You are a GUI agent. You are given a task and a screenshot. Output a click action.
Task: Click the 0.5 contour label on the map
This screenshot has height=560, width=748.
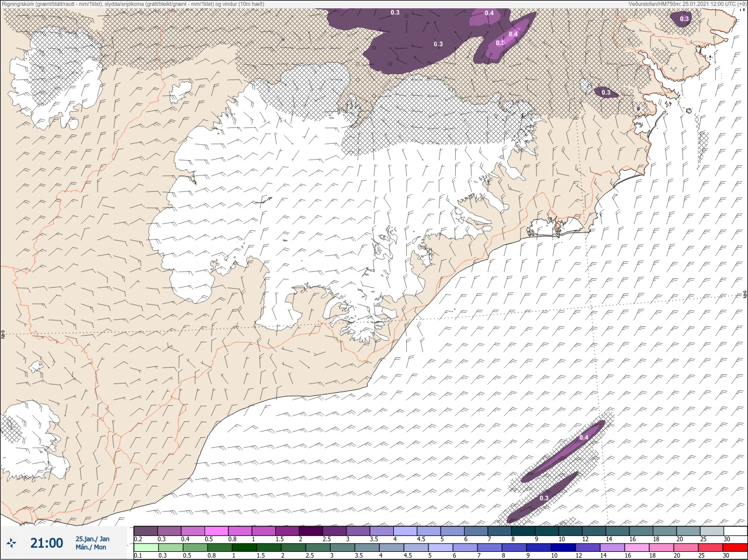(500, 43)
